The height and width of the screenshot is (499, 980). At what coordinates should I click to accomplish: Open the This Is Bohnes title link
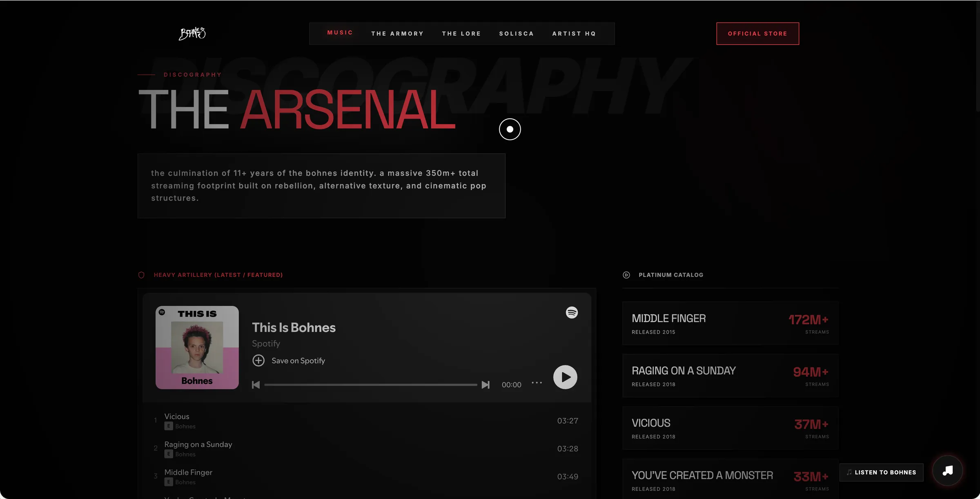point(294,327)
